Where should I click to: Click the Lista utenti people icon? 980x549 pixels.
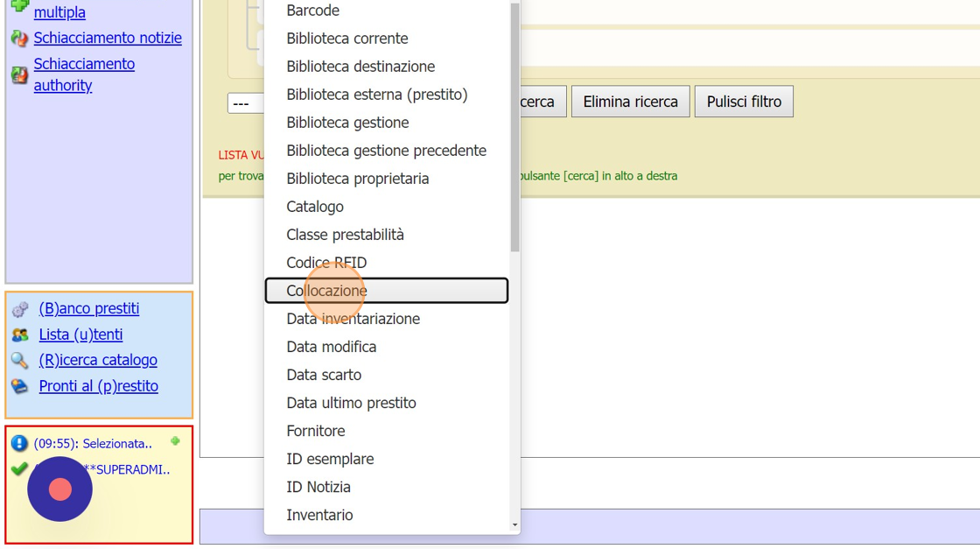click(20, 335)
